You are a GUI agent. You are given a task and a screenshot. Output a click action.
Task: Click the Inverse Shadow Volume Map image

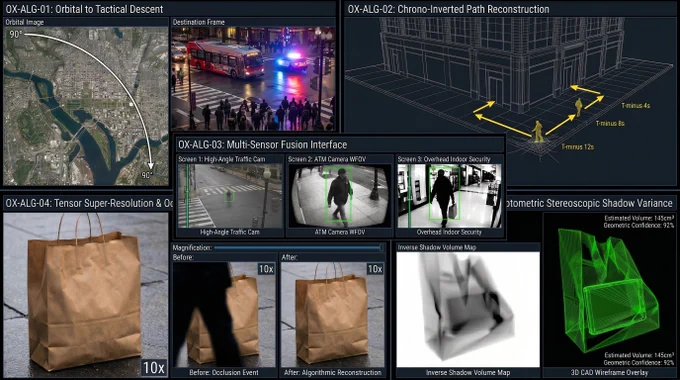pyautogui.click(x=468, y=310)
